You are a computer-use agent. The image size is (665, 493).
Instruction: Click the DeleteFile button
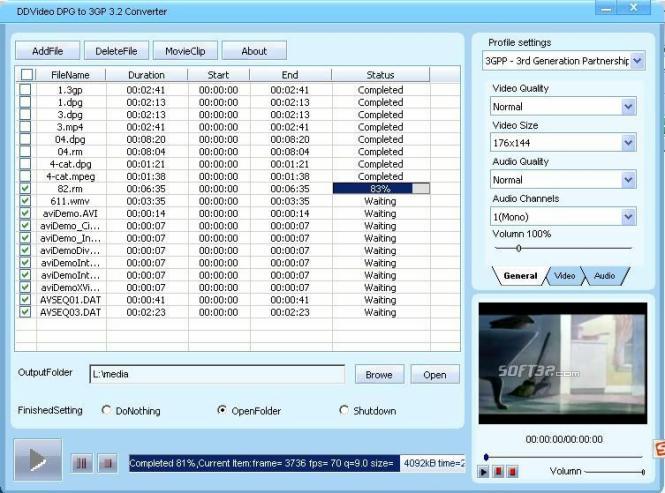116,51
